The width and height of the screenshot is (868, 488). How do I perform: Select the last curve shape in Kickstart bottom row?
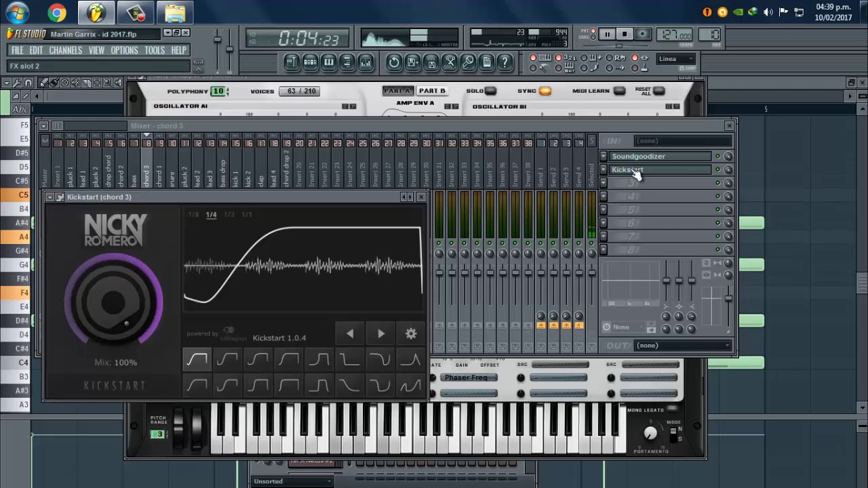tap(410, 386)
